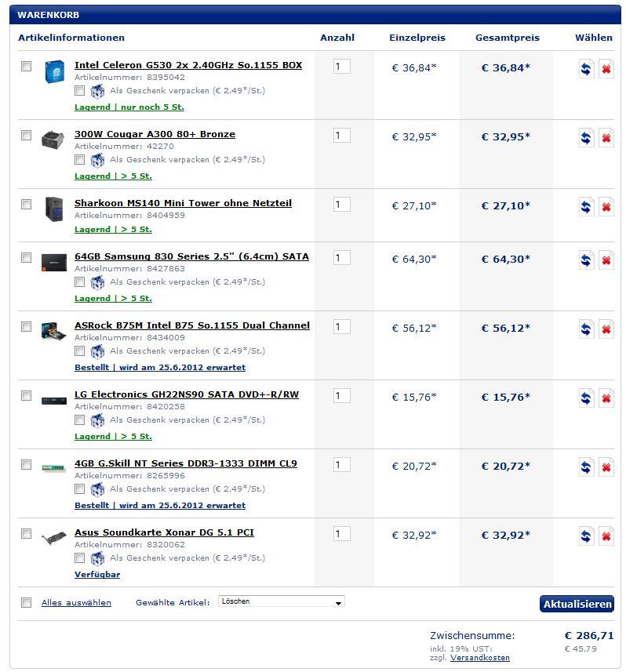The height and width of the screenshot is (672, 626).
Task: Open the 'Gewählte Artikel' Löschen dropdown
Action: (x=281, y=601)
